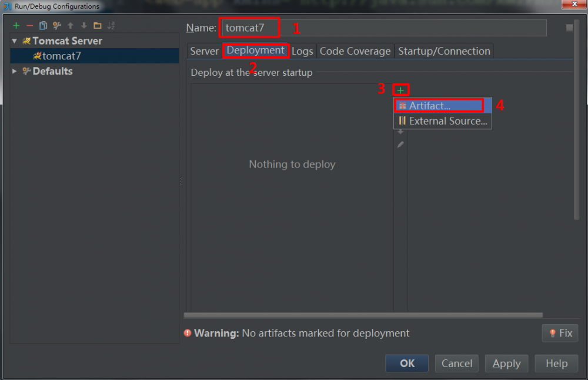Create a new configuration folder
Screen dimensions: 588x380
tap(97, 25)
